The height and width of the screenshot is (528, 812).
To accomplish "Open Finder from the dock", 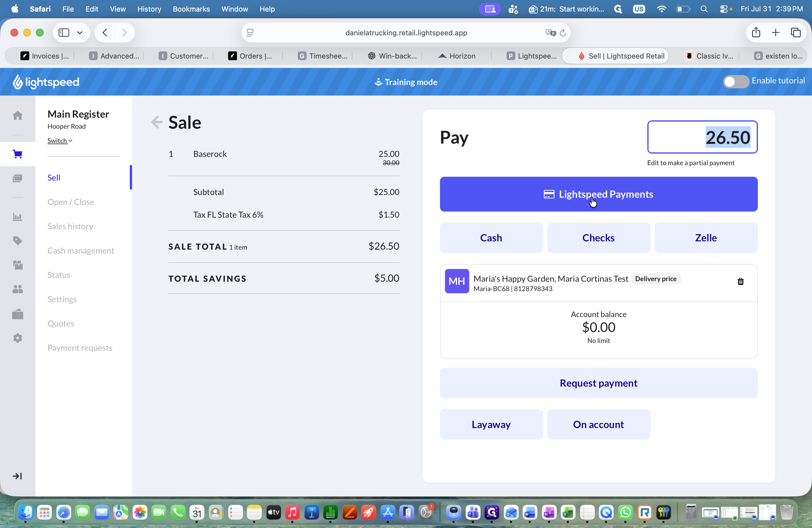I will click(x=25, y=512).
